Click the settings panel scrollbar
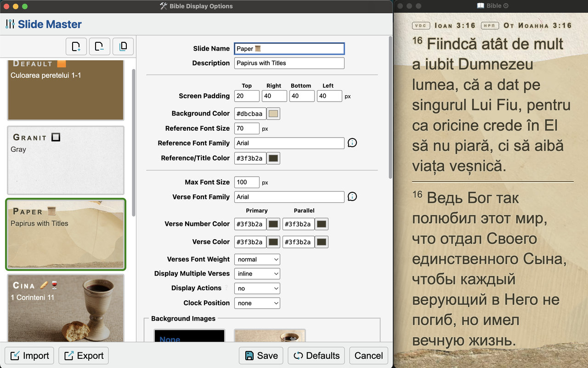Viewport: 588px width, 368px height. coord(390,108)
